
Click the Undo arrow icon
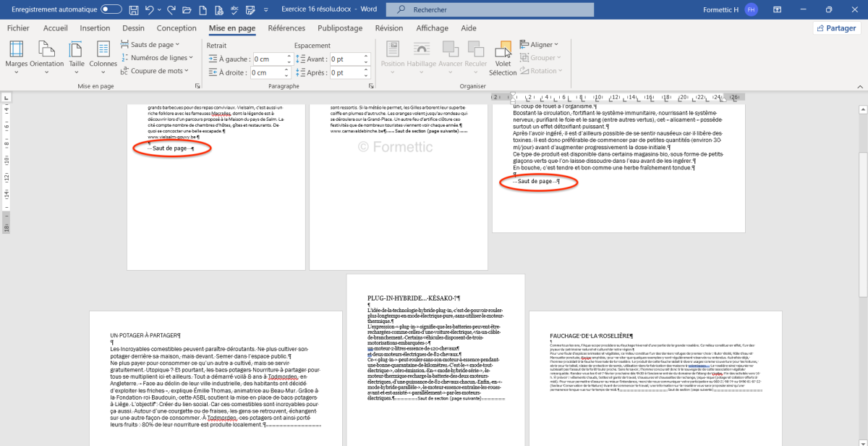click(x=150, y=9)
